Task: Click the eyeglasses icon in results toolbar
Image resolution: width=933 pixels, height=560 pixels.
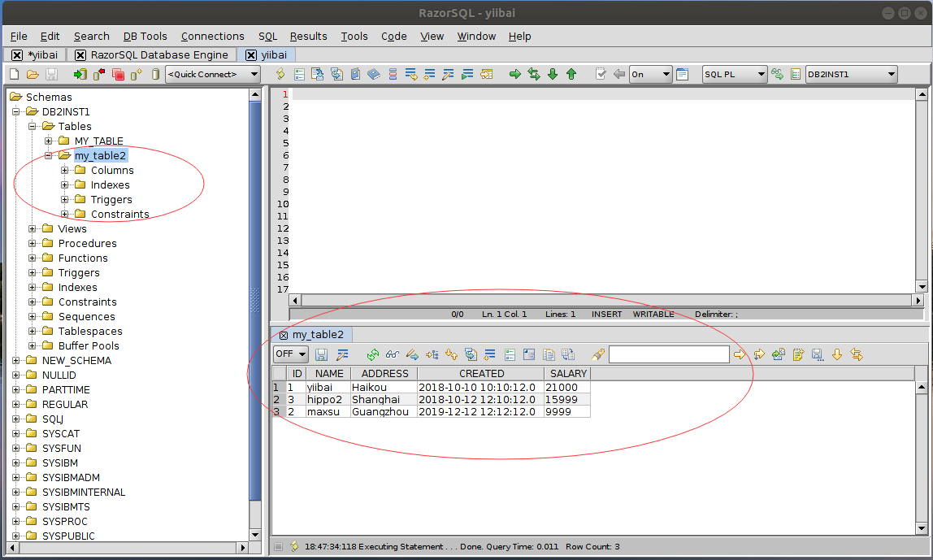Action: tap(393, 354)
